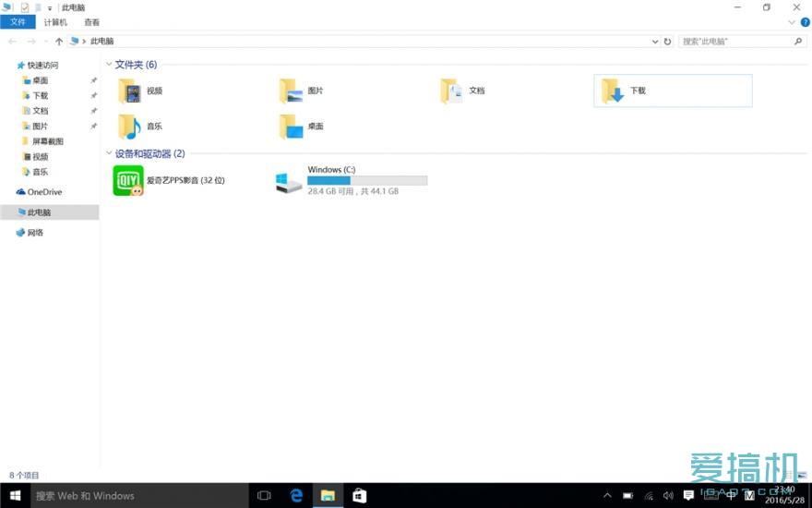The height and width of the screenshot is (508, 812).
Task: Open the 文件 ribbon tab
Action: coord(18,22)
